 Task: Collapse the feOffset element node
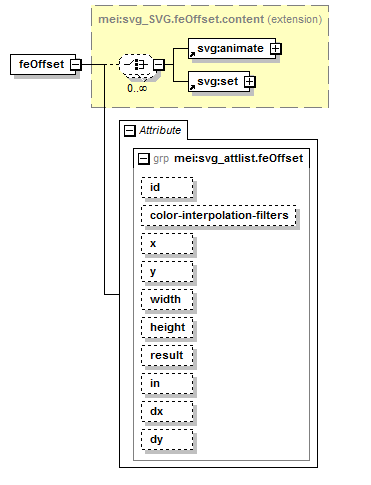pos(76,64)
